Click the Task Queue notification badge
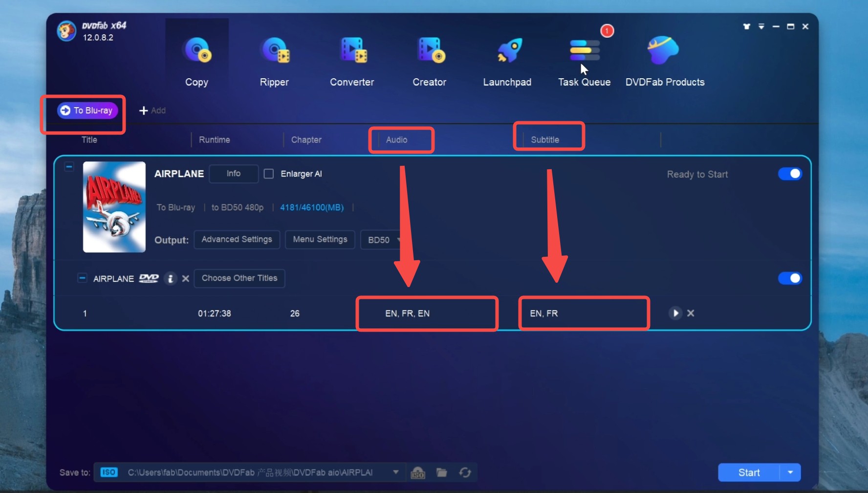This screenshot has width=868, height=493. 607,31
